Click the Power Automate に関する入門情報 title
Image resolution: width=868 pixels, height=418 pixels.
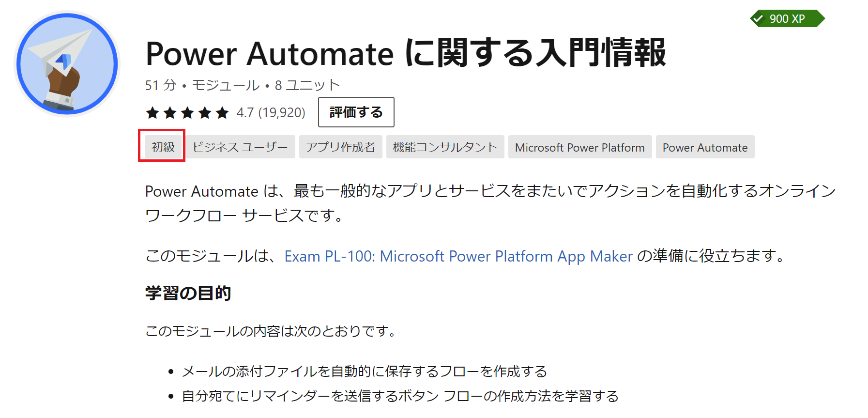click(406, 53)
